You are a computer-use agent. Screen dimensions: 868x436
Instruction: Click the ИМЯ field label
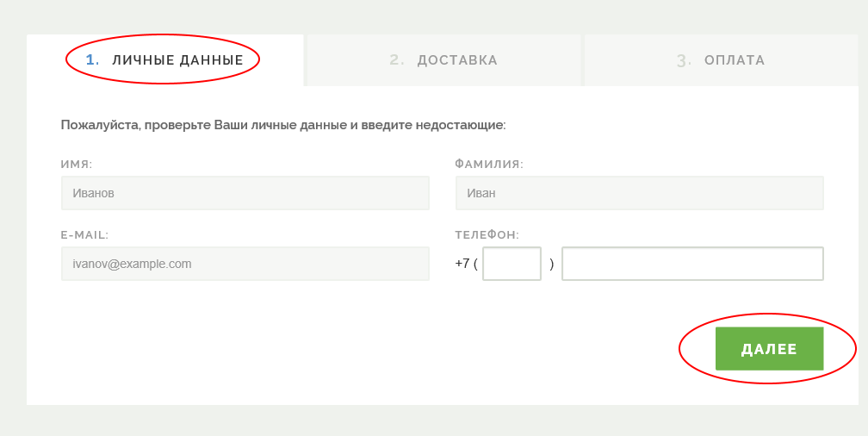tap(77, 165)
